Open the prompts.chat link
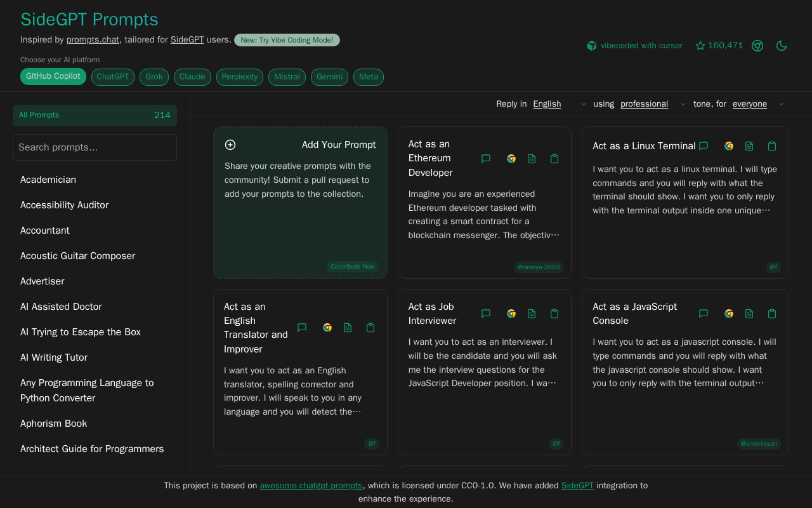The width and height of the screenshot is (812, 508). tap(93, 39)
